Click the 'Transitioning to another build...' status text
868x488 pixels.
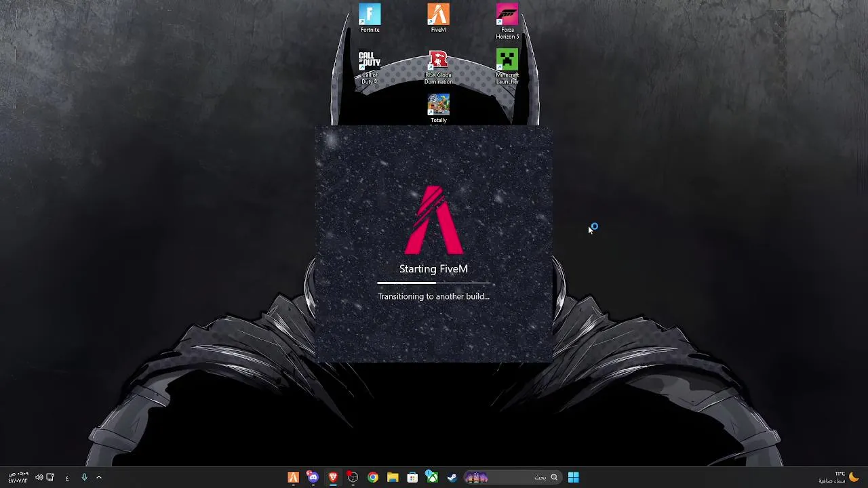coord(433,296)
